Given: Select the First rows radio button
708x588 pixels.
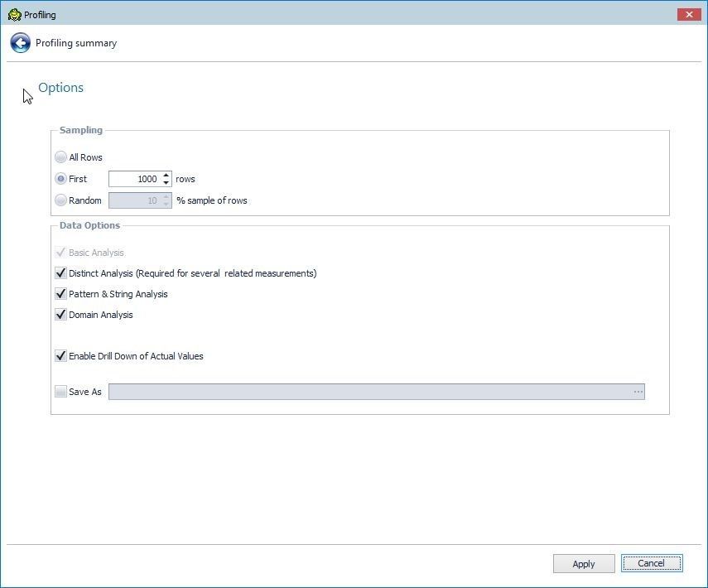Looking at the screenshot, I should point(60,179).
